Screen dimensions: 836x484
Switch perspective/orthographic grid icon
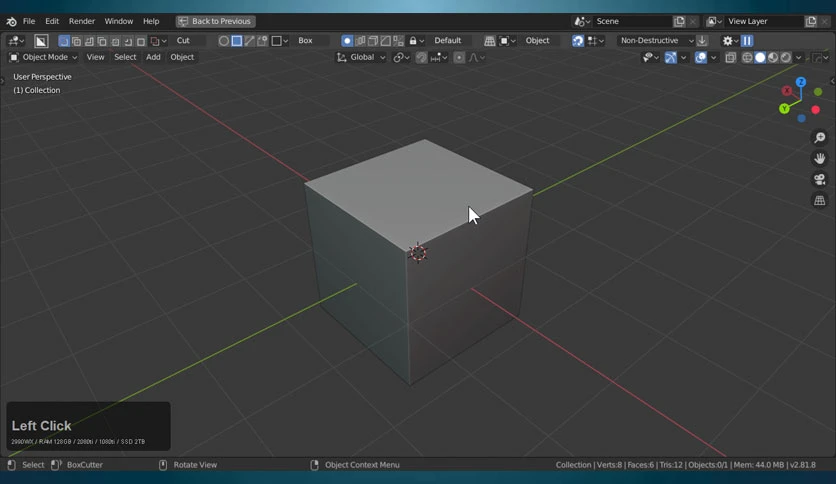(x=819, y=200)
